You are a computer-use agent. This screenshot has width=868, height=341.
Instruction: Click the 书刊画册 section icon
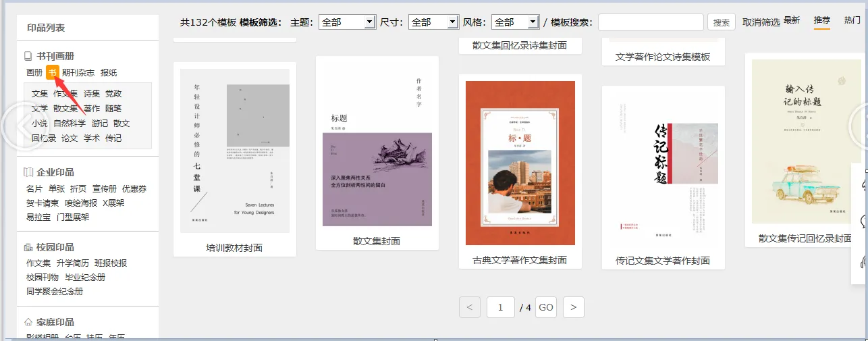28,57
